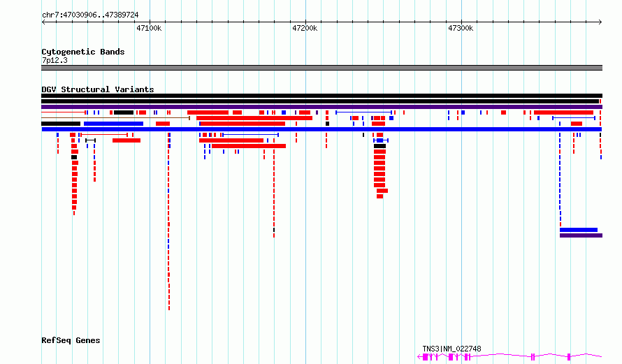Click the 47300k ruler label
This screenshot has height=364, width=622.
(x=461, y=28)
